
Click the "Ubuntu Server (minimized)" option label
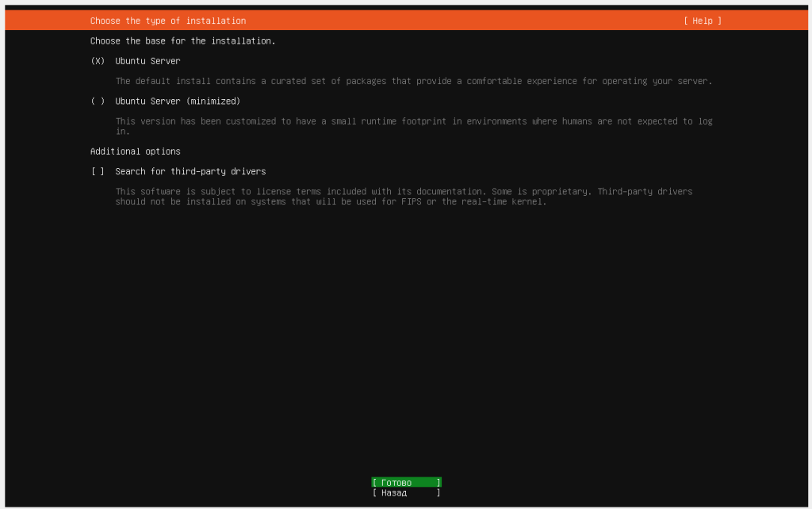[178, 101]
